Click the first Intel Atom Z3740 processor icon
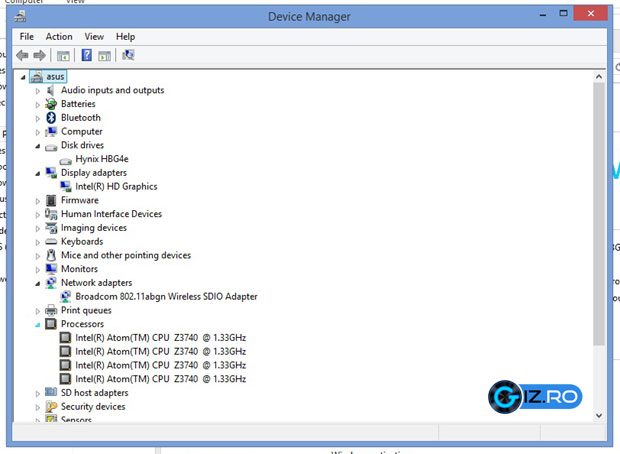 pos(65,338)
